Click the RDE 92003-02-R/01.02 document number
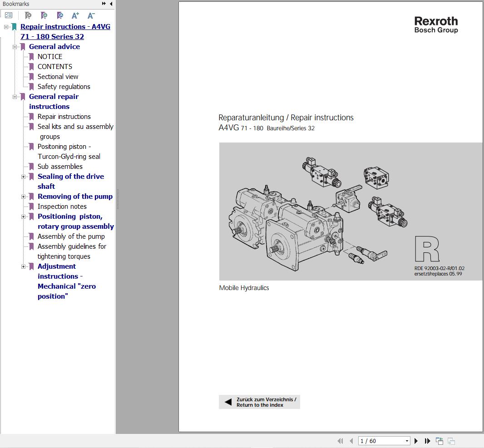 pyautogui.click(x=439, y=268)
